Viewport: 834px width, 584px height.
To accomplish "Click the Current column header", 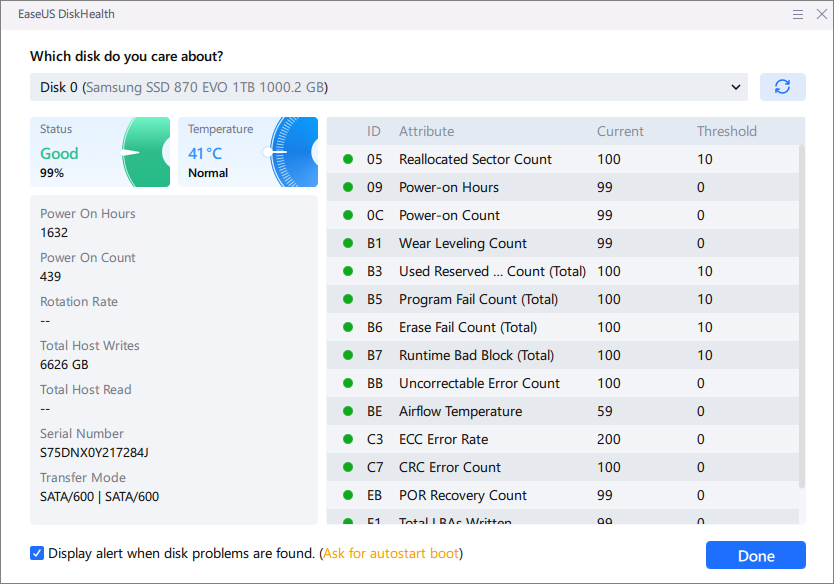I will (620, 131).
